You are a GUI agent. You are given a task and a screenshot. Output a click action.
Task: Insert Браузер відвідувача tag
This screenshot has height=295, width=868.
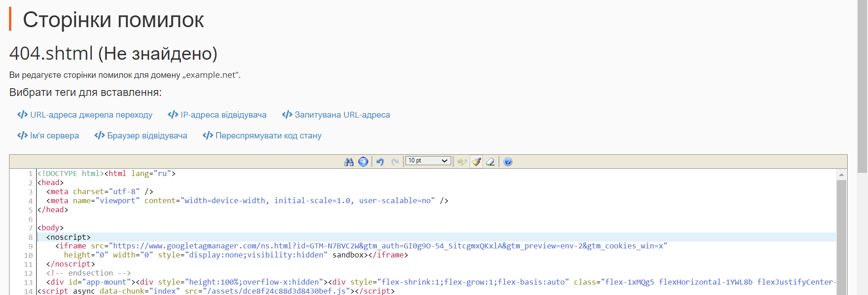point(141,136)
